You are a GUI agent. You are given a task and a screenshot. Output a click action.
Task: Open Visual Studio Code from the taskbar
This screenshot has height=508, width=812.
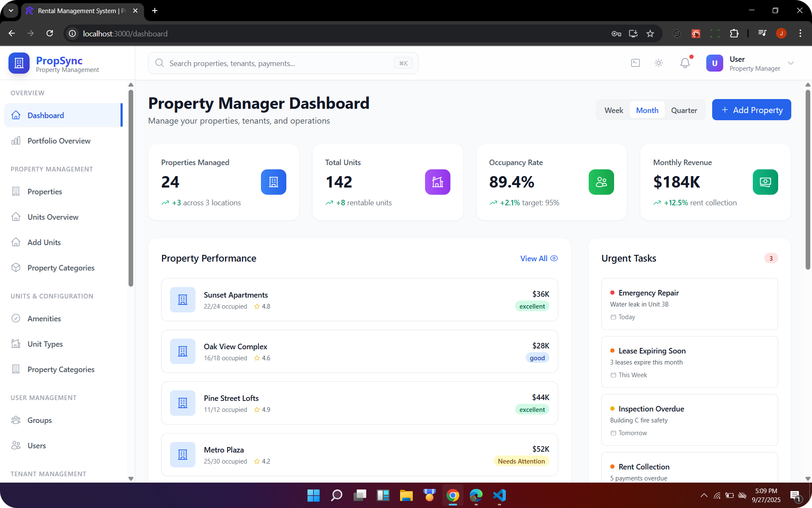pyautogui.click(x=499, y=495)
